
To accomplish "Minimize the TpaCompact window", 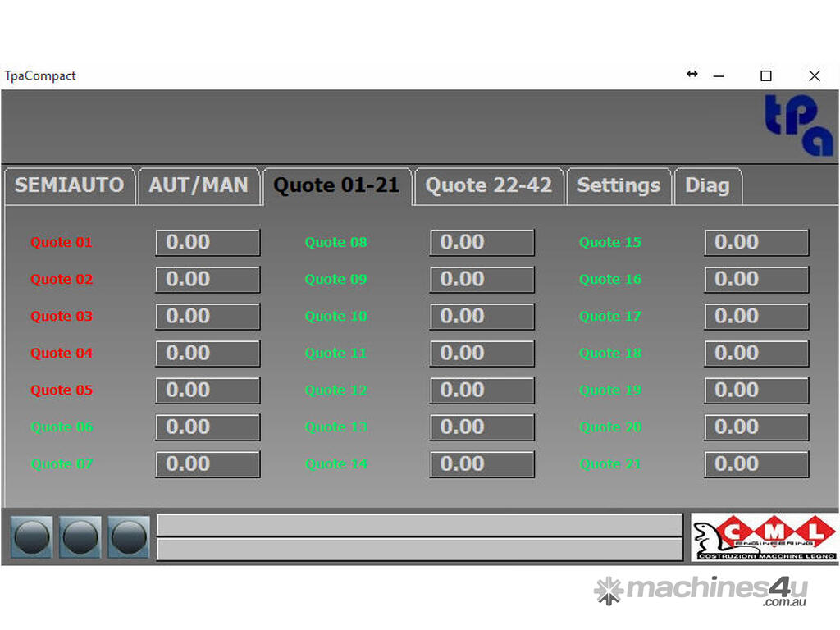I will pyautogui.click(x=719, y=76).
